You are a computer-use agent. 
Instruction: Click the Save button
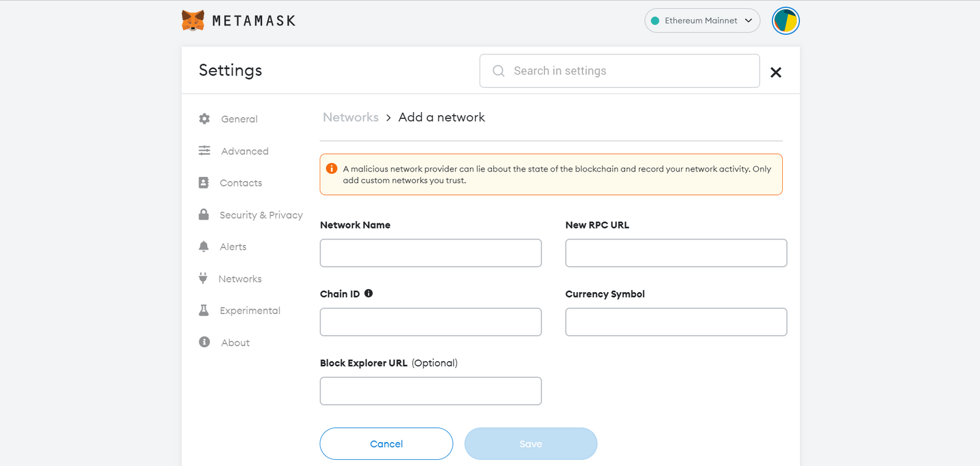point(531,443)
